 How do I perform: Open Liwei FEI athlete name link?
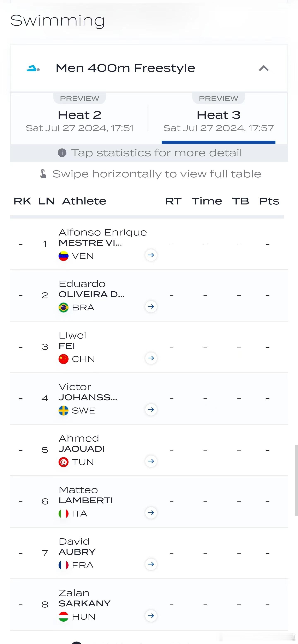(72, 340)
